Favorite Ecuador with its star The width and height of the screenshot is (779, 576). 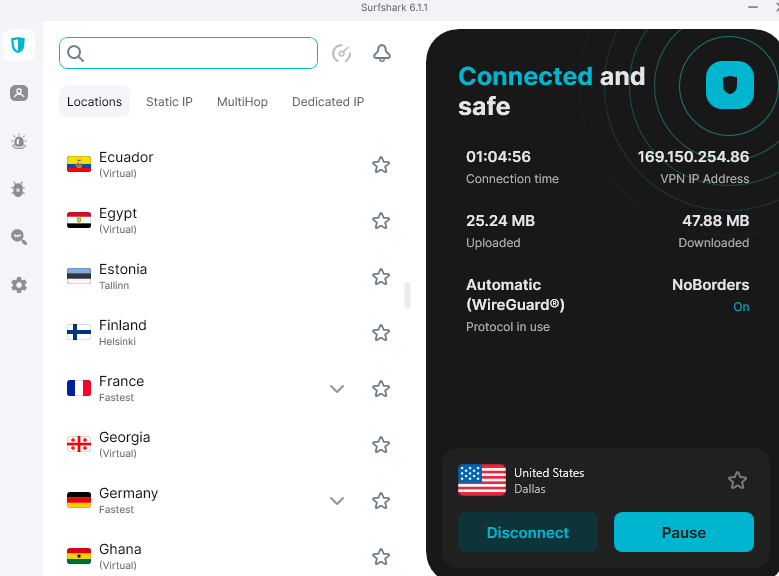pyautogui.click(x=381, y=165)
